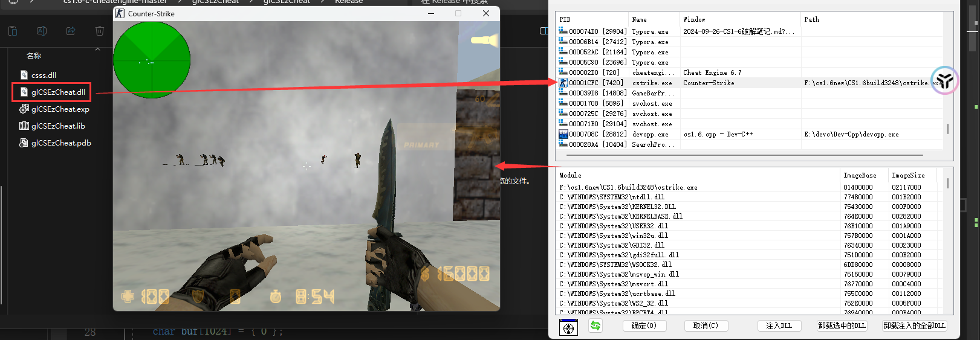
Task: Click 取消(C) cancel button
Action: pyautogui.click(x=706, y=326)
